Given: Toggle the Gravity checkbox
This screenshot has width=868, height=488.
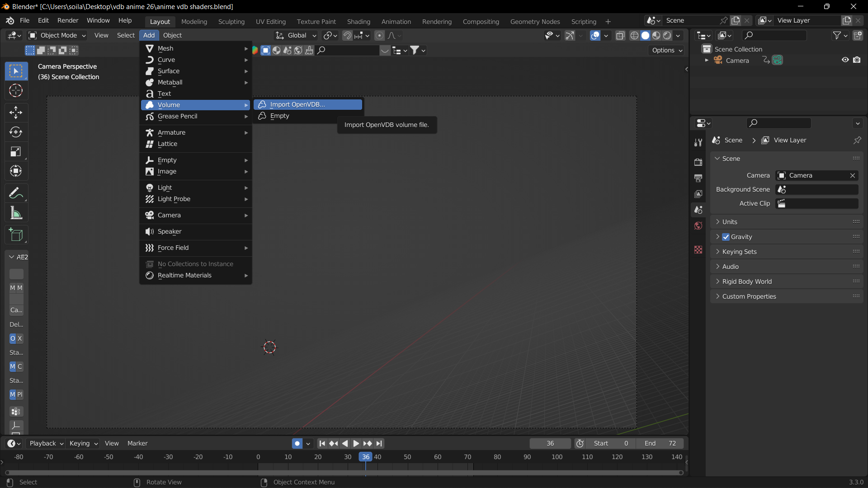Looking at the screenshot, I should pyautogui.click(x=726, y=237).
